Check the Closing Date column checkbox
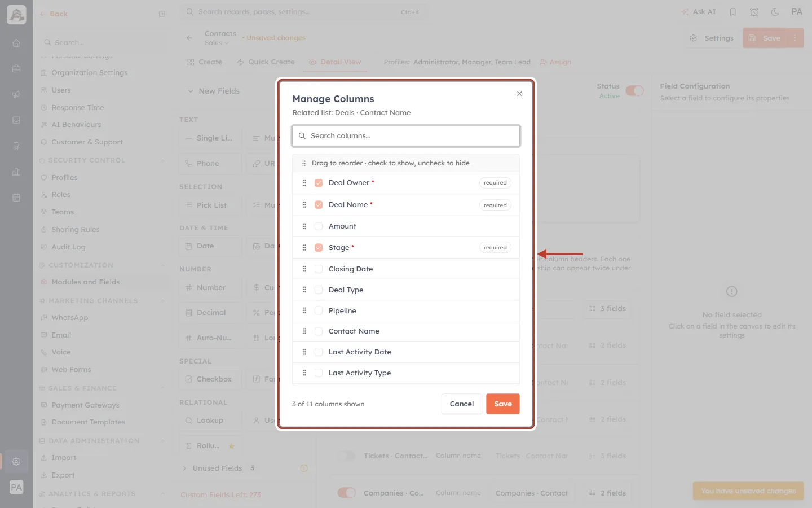Screen dimensions: 812x508 pyautogui.click(x=319, y=269)
